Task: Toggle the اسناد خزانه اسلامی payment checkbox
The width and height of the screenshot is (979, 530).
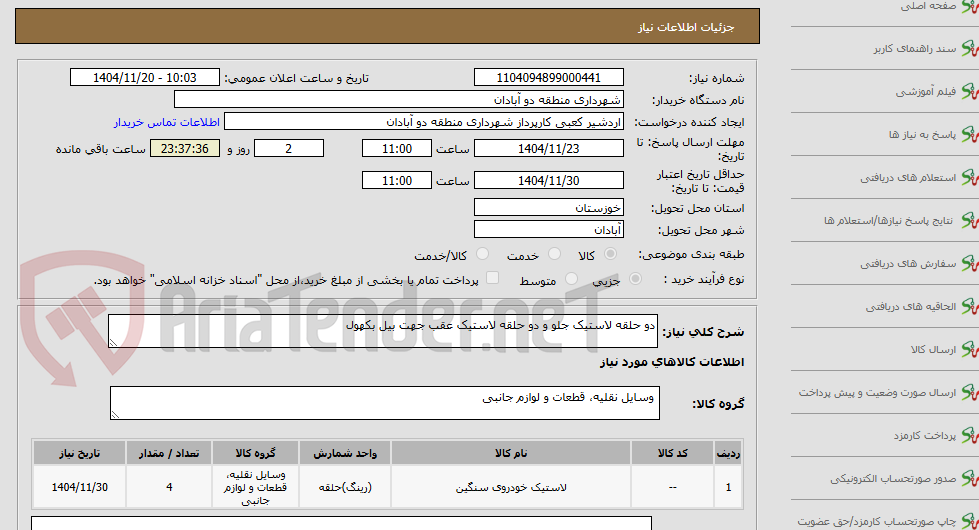Action: pyautogui.click(x=493, y=278)
